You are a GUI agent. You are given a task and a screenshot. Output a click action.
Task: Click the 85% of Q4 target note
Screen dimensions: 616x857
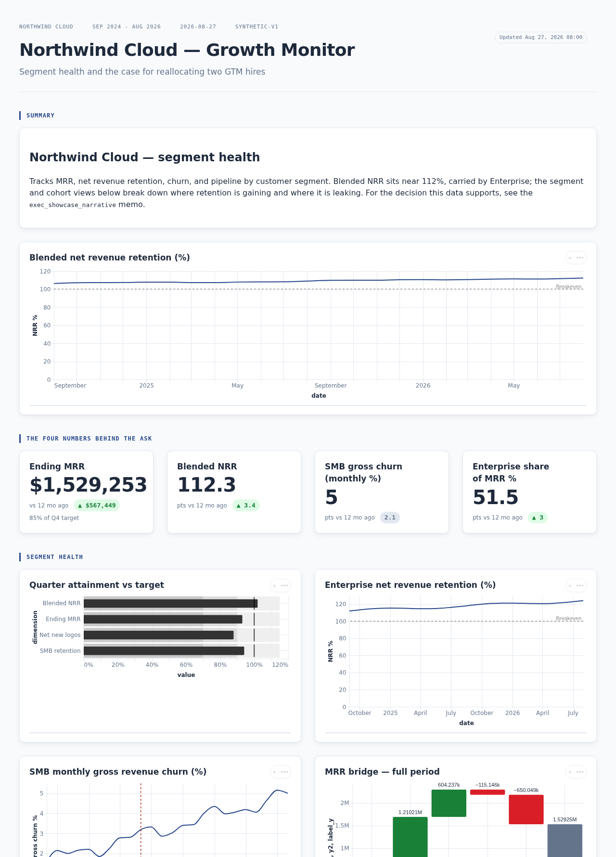(x=54, y=518)
